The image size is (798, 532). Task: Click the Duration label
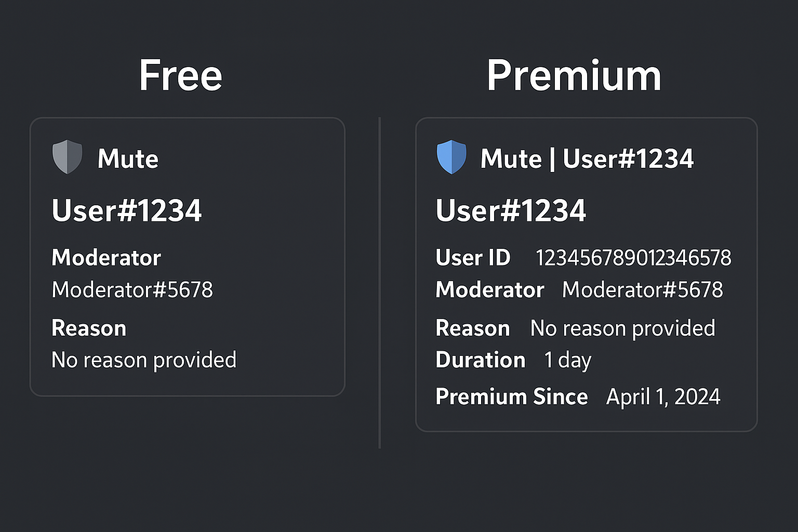point(481,360)
